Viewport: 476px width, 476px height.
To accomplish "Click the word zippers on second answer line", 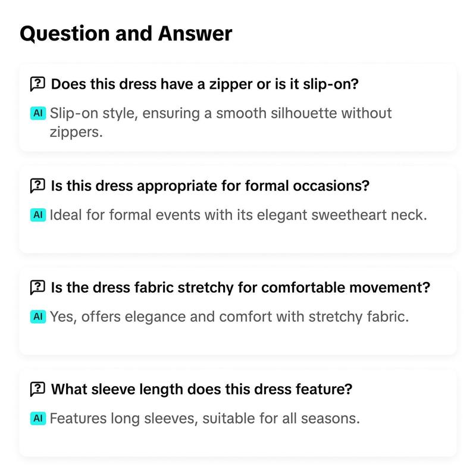I will pos(76,132).
